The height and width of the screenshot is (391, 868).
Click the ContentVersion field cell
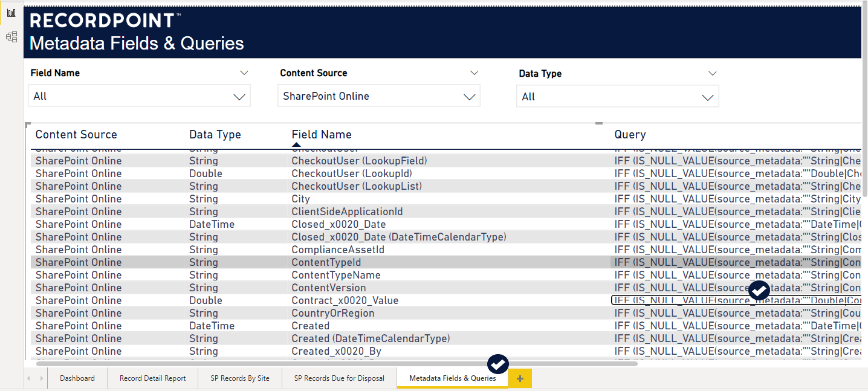(x=329, y=288)
